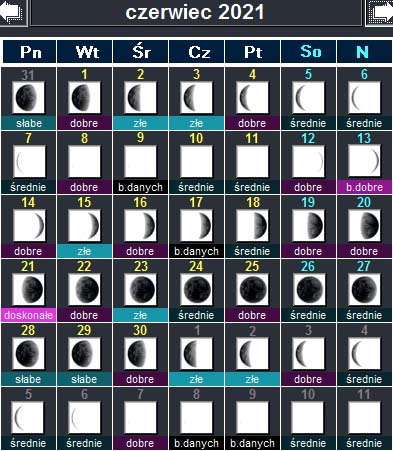Click the średnie label under day 27
The image size is (393, 451).
pyautogui.click(x=364, y=315)
